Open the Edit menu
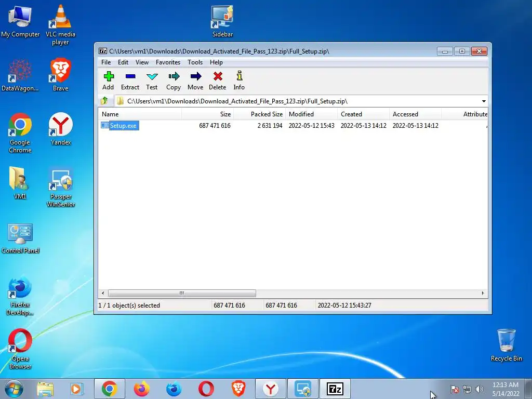The image size is (532, 399). coord(123,62)
